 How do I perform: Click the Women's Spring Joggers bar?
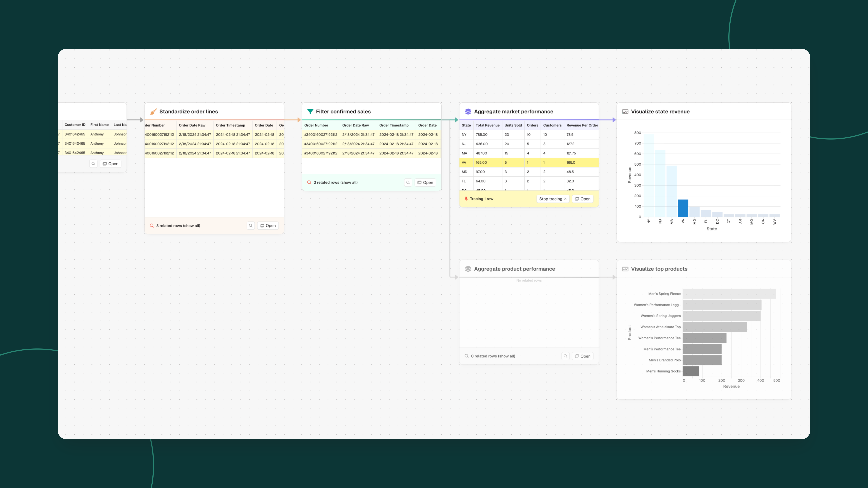[721, 316]
